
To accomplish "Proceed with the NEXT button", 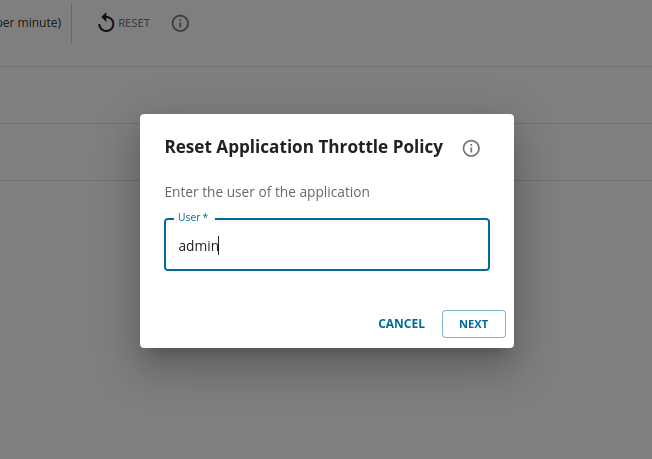I will (x=473, y=324).
